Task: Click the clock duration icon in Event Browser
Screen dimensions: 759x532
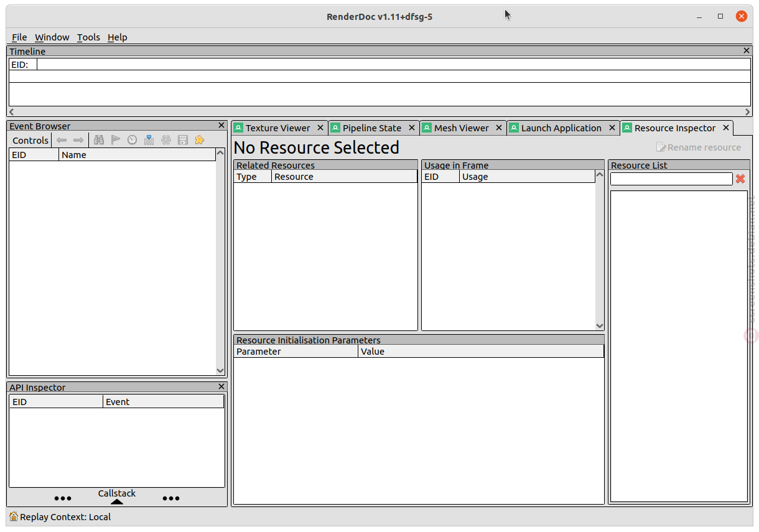Action: tap(133, 140)
